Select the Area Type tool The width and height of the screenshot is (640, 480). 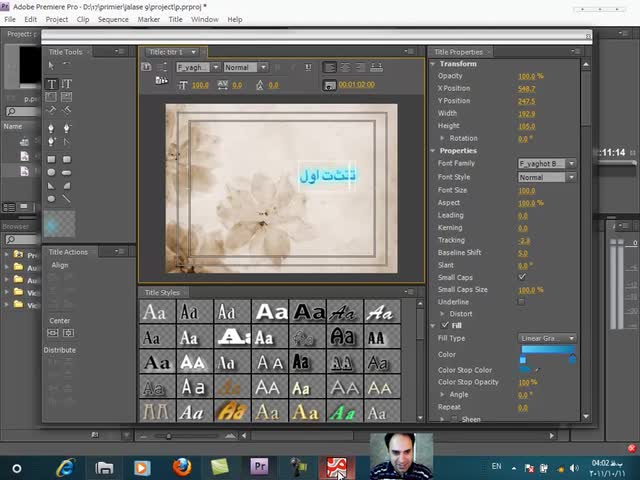click(x=51, y=97)
